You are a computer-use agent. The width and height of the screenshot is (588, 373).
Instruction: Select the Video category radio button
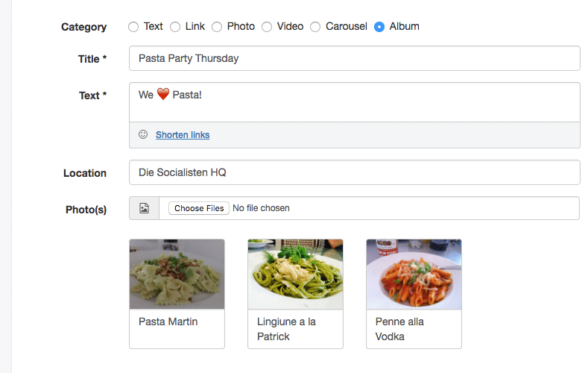(267, 27)
